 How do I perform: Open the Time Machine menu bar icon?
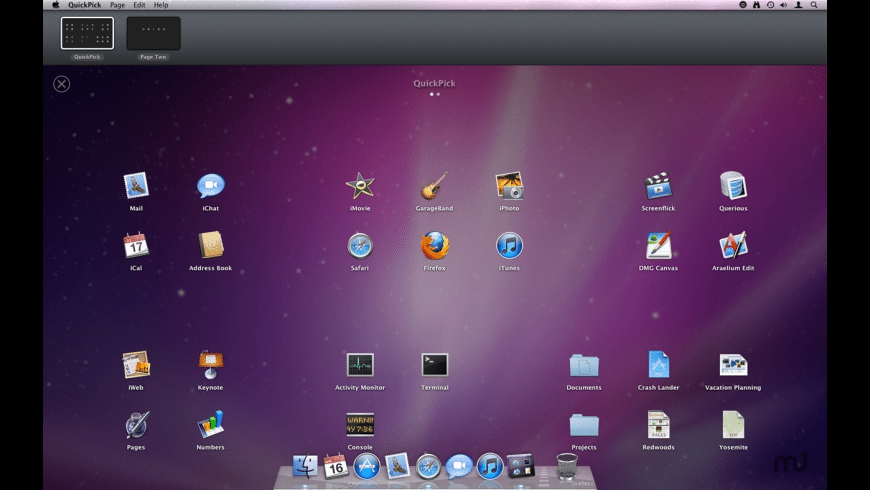tap(771, 4)
